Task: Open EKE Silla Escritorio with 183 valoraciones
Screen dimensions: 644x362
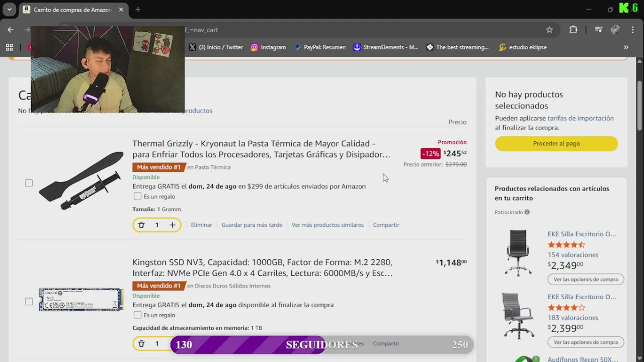Action: coord(582,297)
